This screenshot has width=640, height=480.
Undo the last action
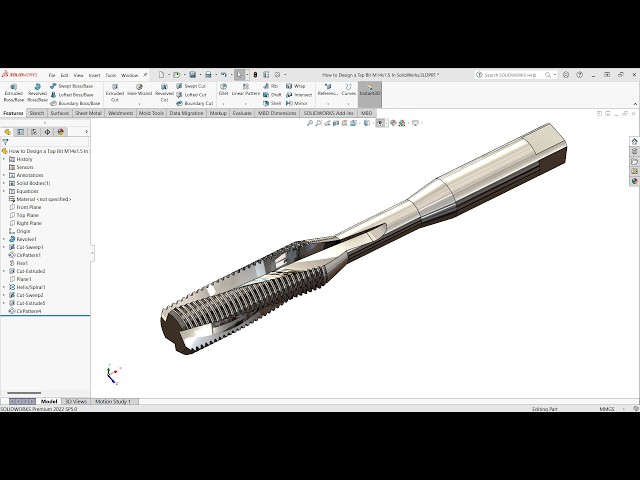click(224, 75)
